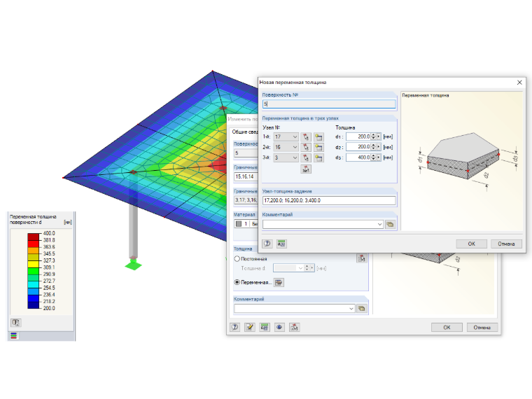Click the color bars icon at the legend panel bottom
This screenshot has width=532, height=399.
[x=13, y=335]
